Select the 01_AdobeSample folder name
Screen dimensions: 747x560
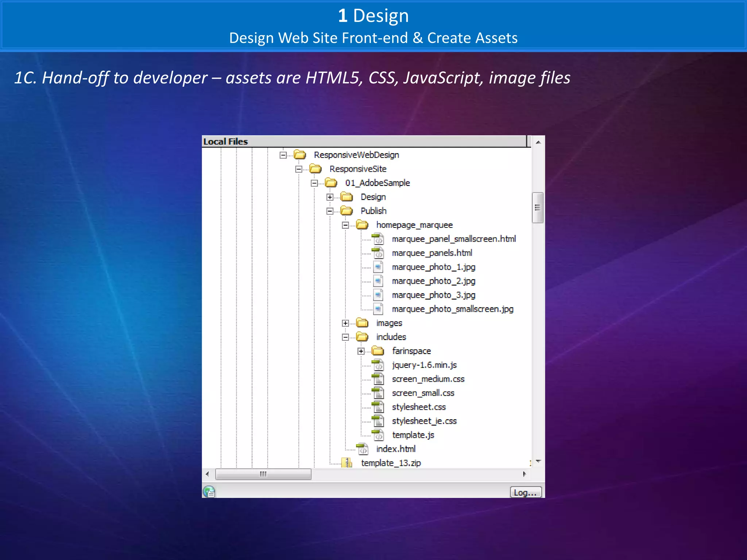[x=378, y=183]
